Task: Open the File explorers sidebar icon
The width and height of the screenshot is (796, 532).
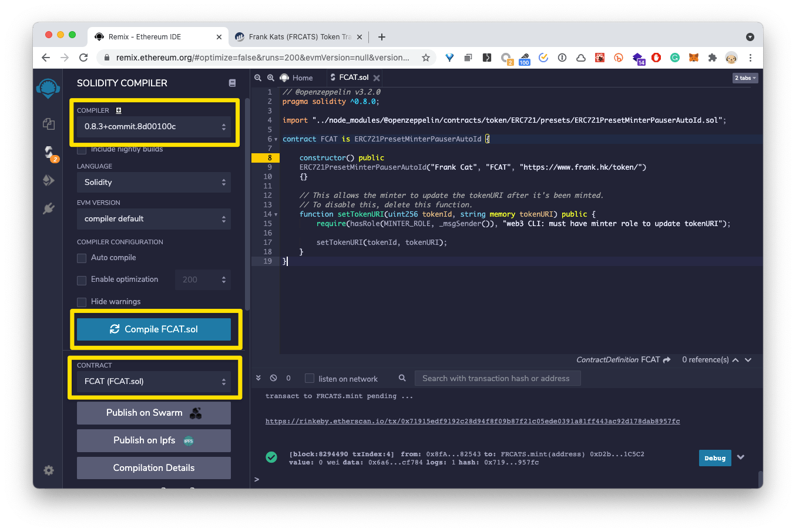Action: 49,124
